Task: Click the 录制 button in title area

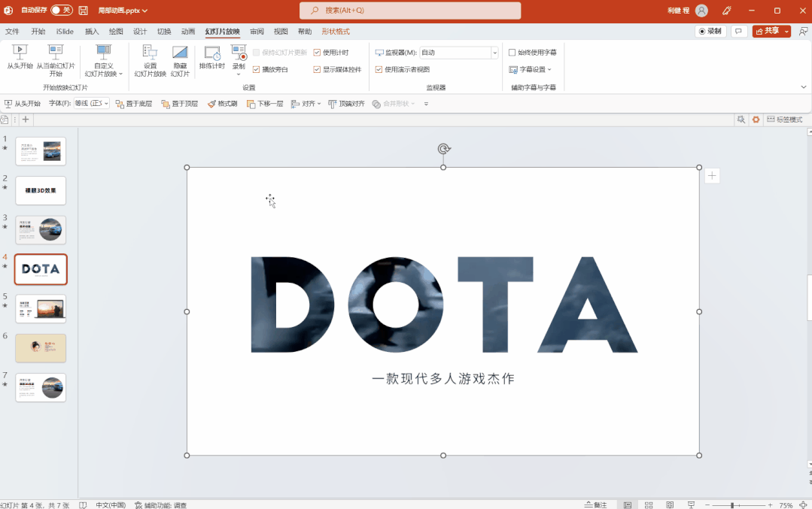Action: pos(710,32)
